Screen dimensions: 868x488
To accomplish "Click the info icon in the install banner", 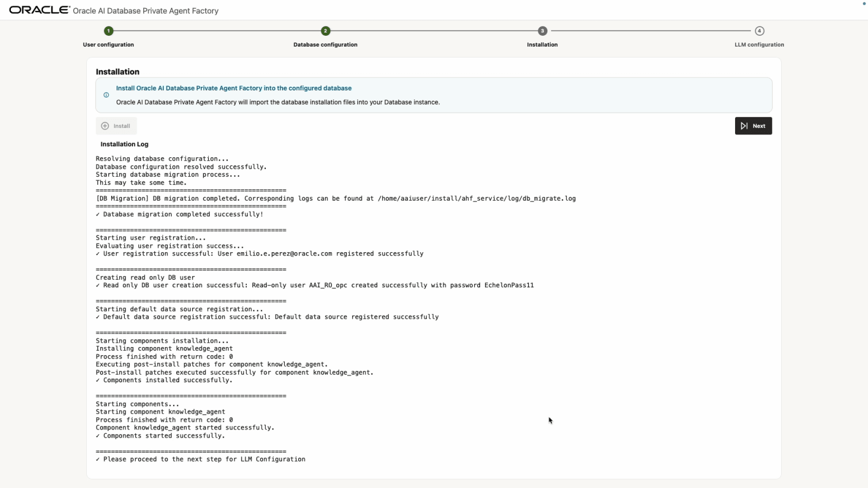I will tap(106, 95).
